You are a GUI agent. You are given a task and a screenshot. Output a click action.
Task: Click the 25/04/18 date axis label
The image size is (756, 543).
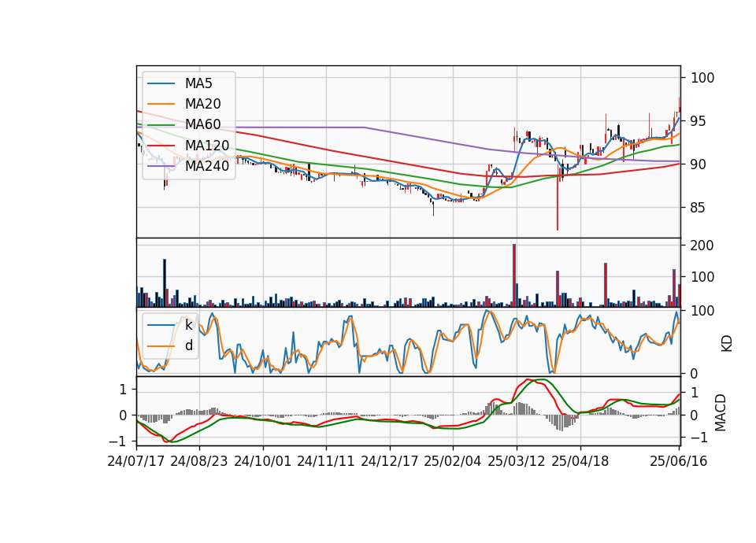tap(580, 461)
